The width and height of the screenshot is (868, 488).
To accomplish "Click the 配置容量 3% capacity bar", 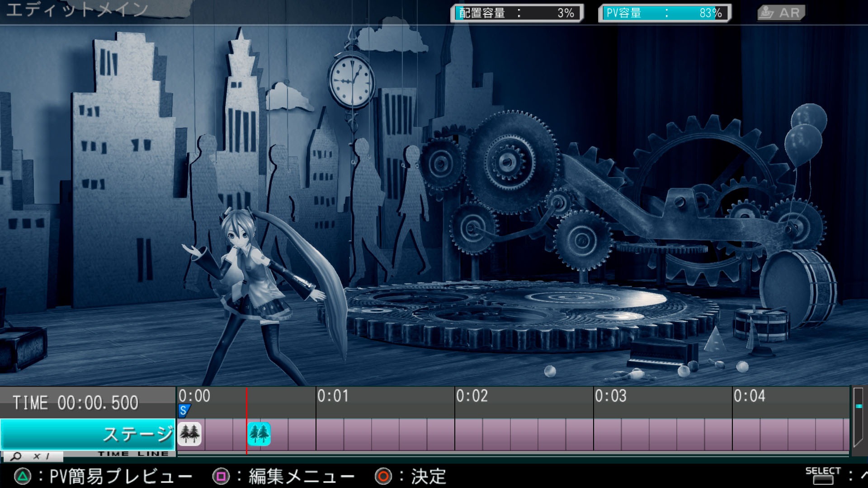I will (x=517, y=13).
